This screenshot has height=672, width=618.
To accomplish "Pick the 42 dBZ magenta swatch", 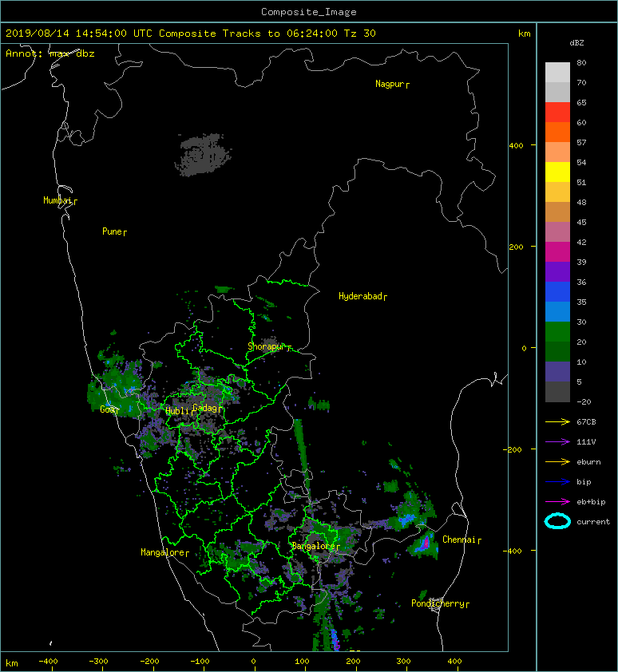I will 557,251.
